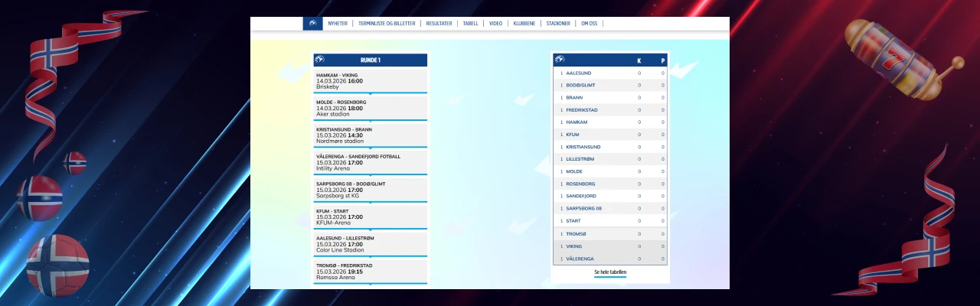This screenshot has height=306, width=980.
Task: Open the Tromsø - Fredrikstad fixture
Action: coord(371,272)
